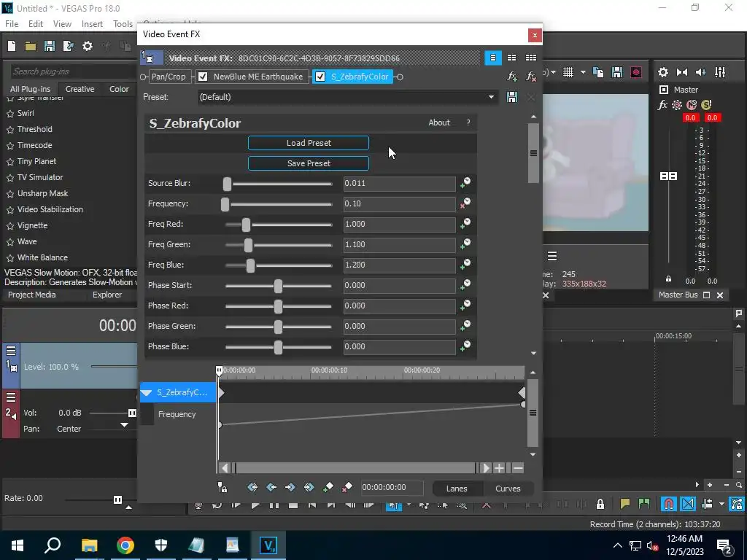Viewport: 747px width, 560px height.
Task: Save snapshot to file in preview toolbar
Action: click(617, 72)
